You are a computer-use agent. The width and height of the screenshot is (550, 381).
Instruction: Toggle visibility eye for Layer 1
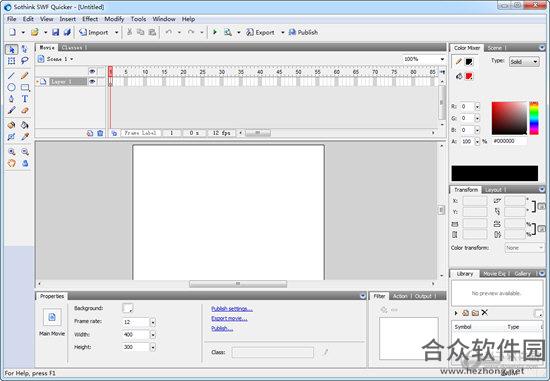point(92,82)
